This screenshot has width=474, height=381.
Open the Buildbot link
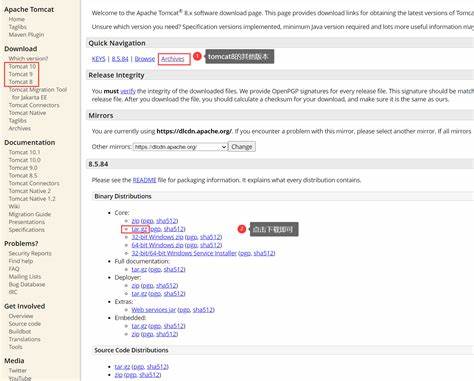(20, 332)
